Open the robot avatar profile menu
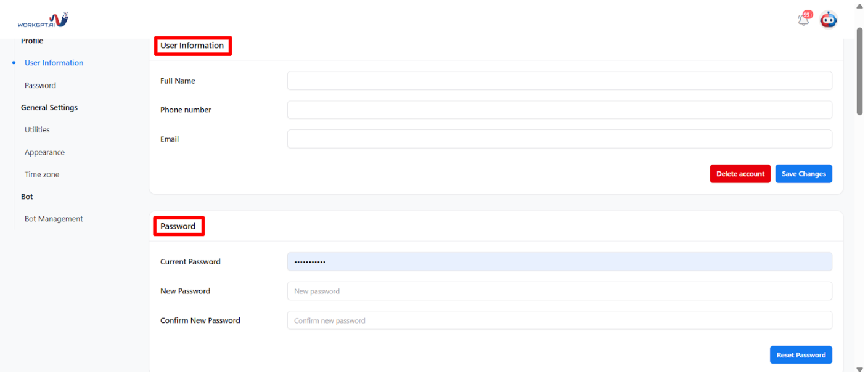The image size is (868, 379). pos(828,20)
